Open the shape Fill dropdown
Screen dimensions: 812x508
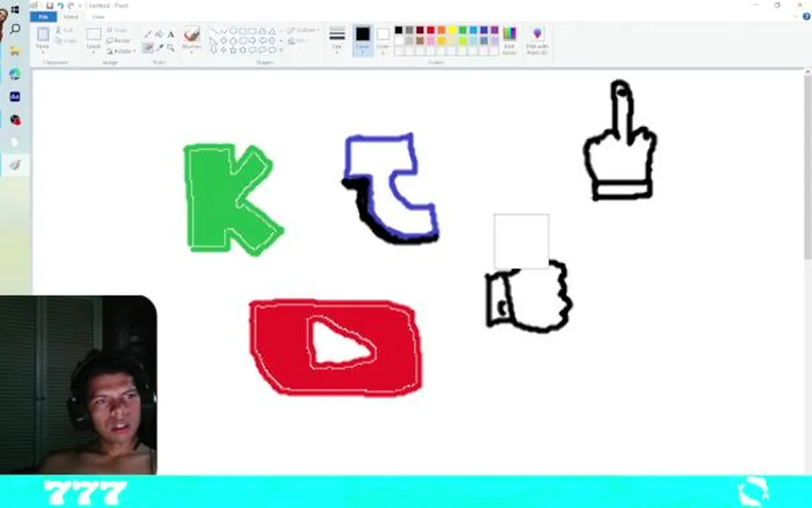299,40
